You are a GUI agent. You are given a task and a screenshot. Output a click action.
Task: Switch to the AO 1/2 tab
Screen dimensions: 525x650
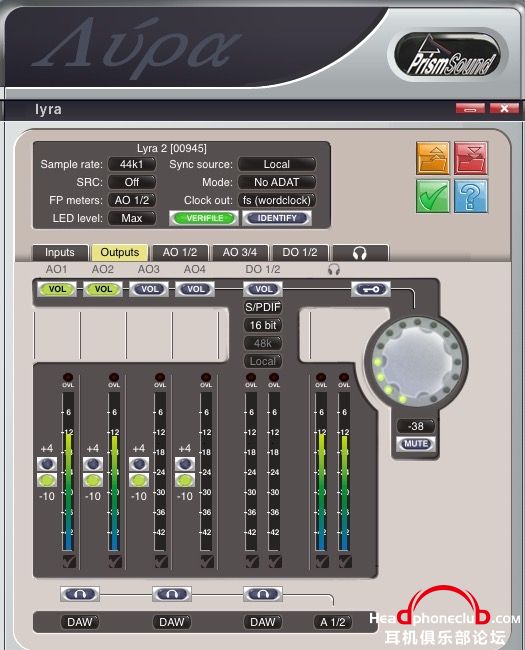point(180,252)
